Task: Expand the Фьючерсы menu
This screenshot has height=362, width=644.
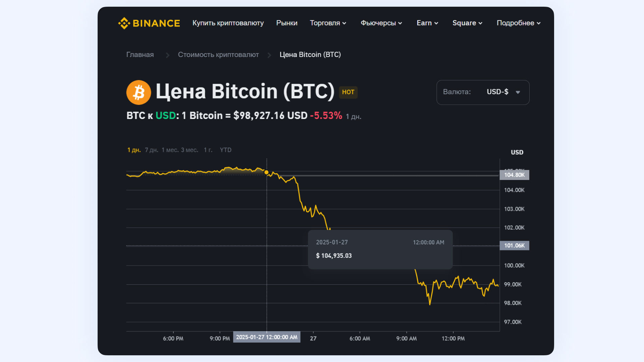Action: (x=381, y=23)
